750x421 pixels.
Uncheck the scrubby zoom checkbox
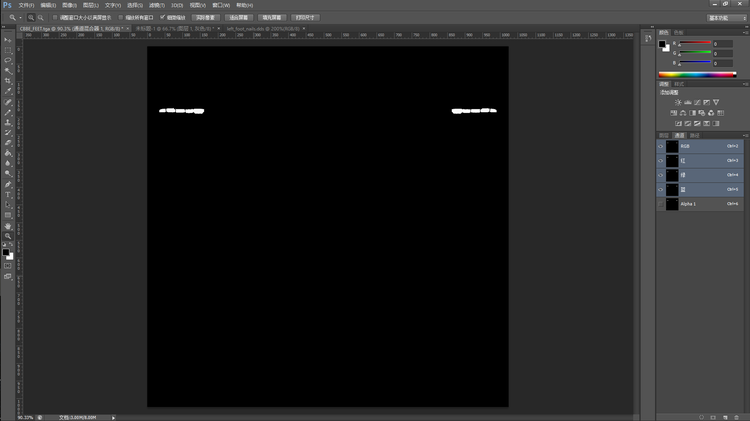point(163,17)
